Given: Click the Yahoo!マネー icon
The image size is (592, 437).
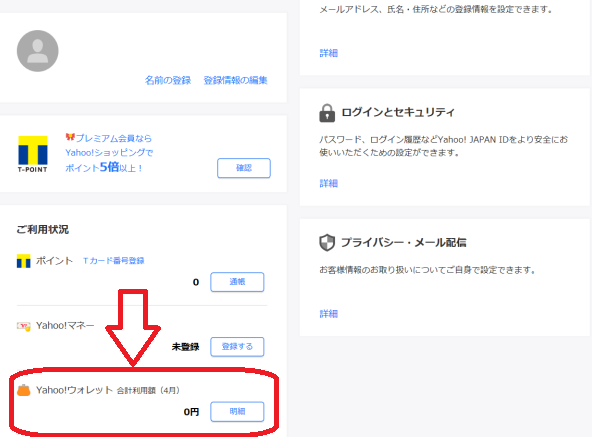Looking at the screenshot, I should (24, 326).
